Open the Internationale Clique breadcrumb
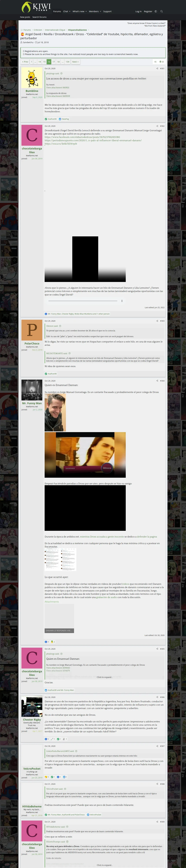The height and width of the screenshot is (868, 186). (x=55, y=30)
